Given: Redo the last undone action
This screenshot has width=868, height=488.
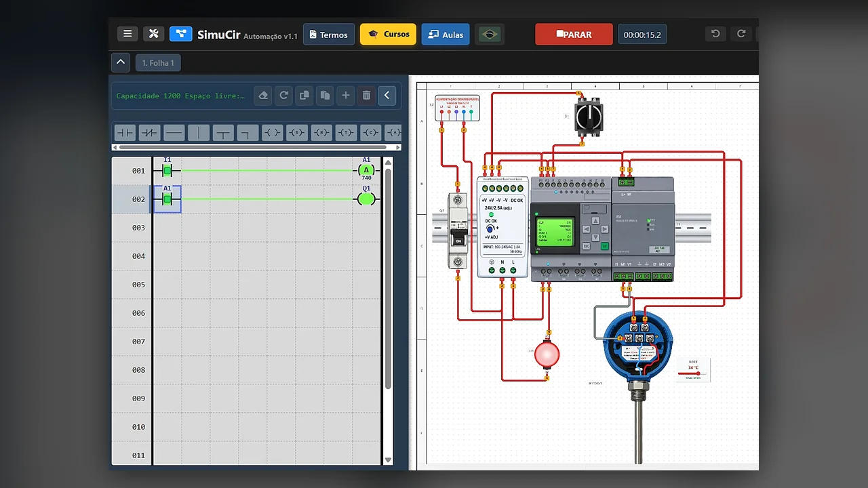Looking at the screenshot, I should coord(741,34).
